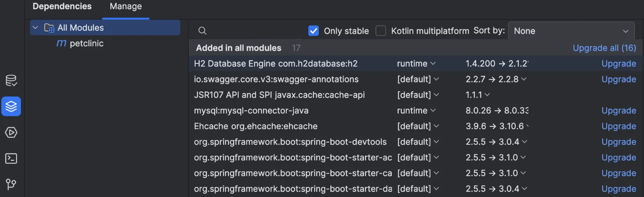Switch to the Dependencies tab
The width and height of the screenshot is (644, 197).
(x=62, y=6)
